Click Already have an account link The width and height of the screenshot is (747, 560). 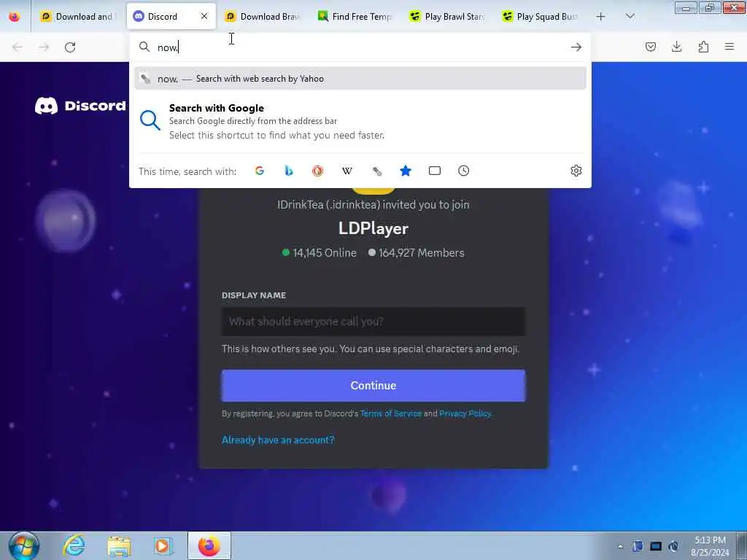(278, 440)
